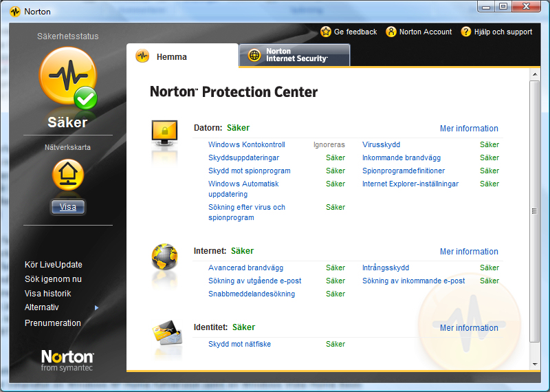
Task: Open Snabbmeddelandesökning link
Action: point(252,294)
